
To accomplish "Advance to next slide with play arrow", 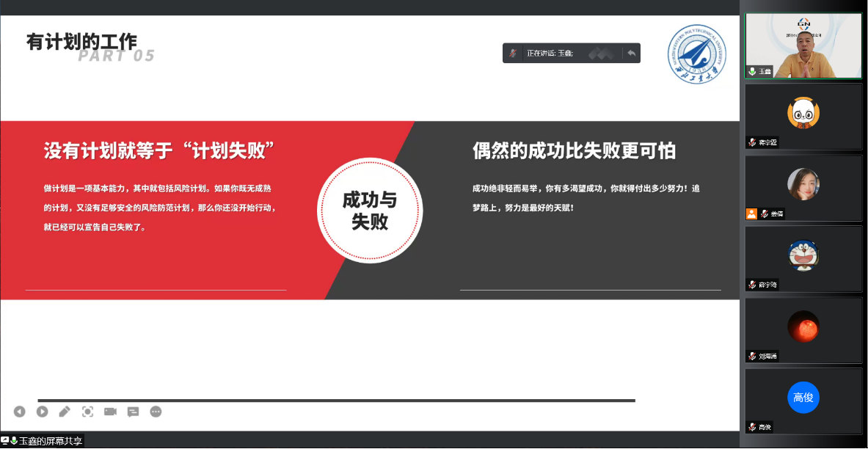I will tap(43, 412).
